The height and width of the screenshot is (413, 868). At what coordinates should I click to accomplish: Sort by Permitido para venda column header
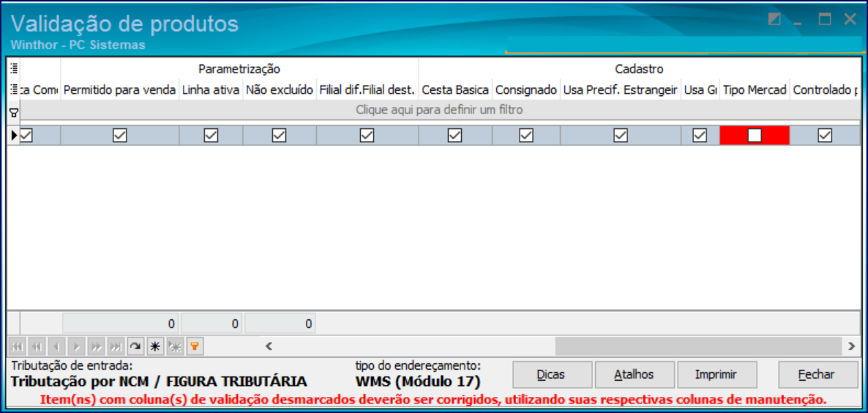pos(119,89)
